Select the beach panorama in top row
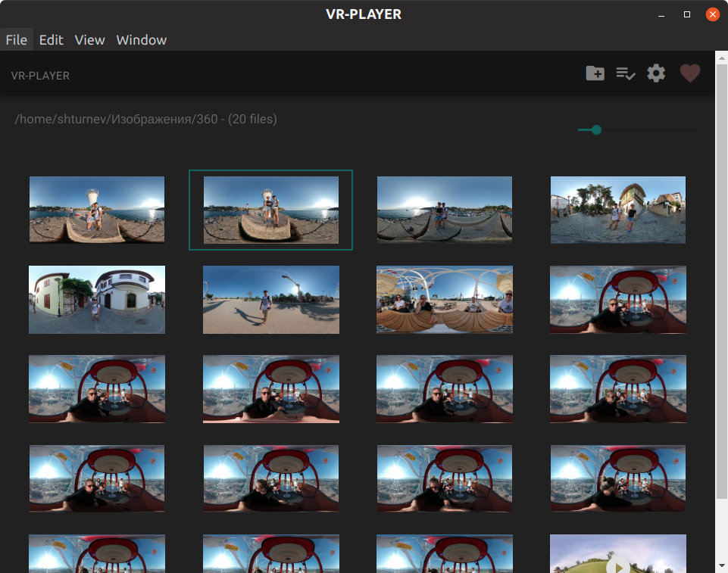The image size is (728, 573). 444,210
